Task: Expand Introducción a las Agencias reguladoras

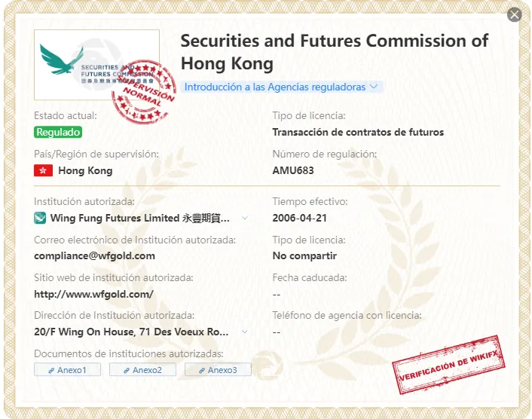Action: coord(282,87)
